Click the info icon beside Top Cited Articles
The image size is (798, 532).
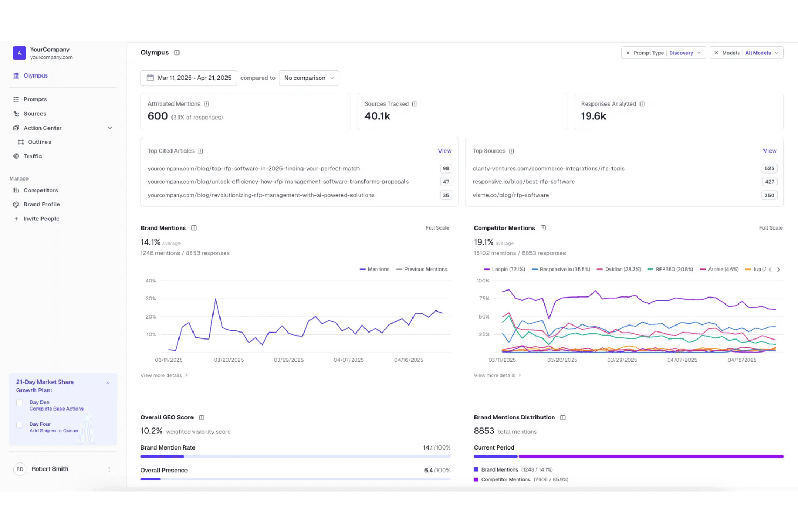coord(201,151)
